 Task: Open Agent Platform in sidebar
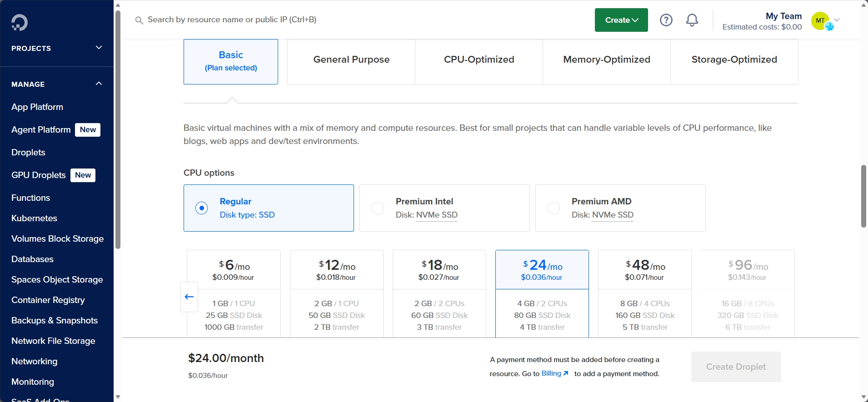click(41, 129)
